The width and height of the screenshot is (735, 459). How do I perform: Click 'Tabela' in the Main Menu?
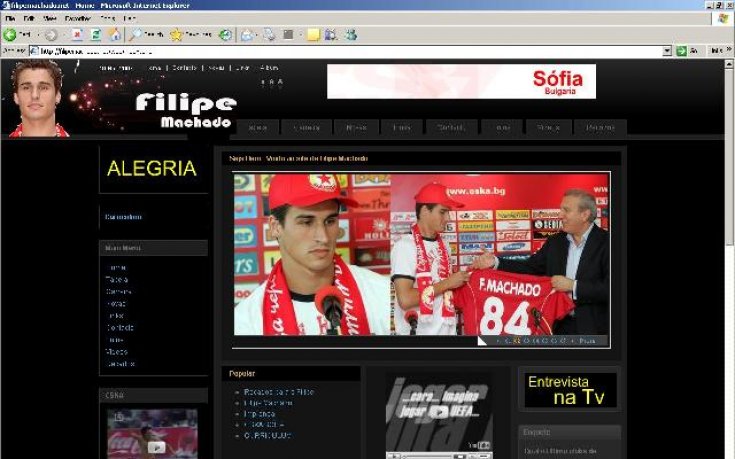coord(117,279)
